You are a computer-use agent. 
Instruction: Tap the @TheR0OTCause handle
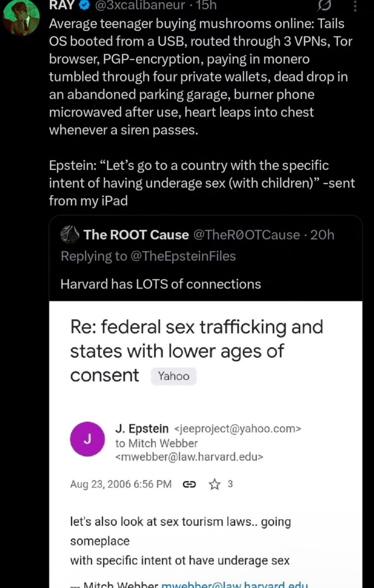tap(246, 235)
